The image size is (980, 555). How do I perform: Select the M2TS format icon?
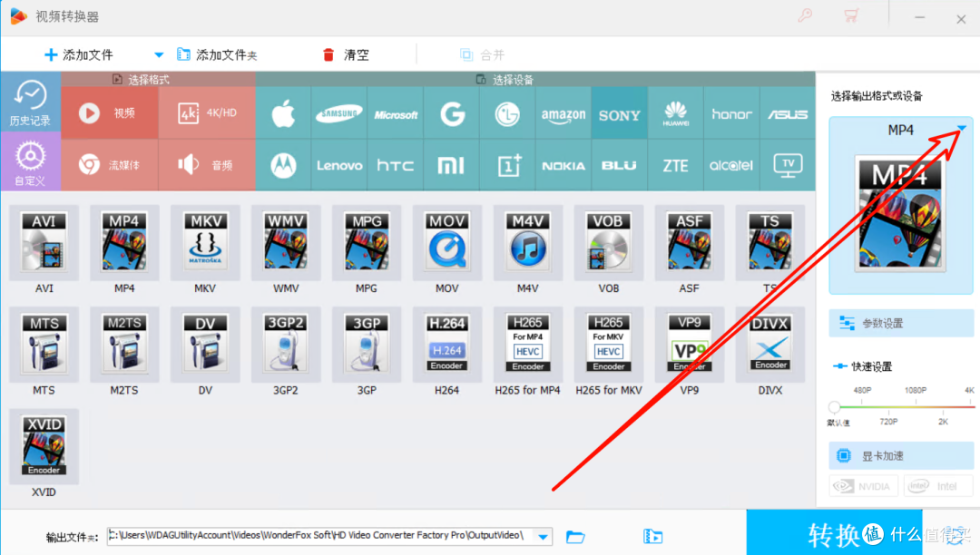pos(124,345)
